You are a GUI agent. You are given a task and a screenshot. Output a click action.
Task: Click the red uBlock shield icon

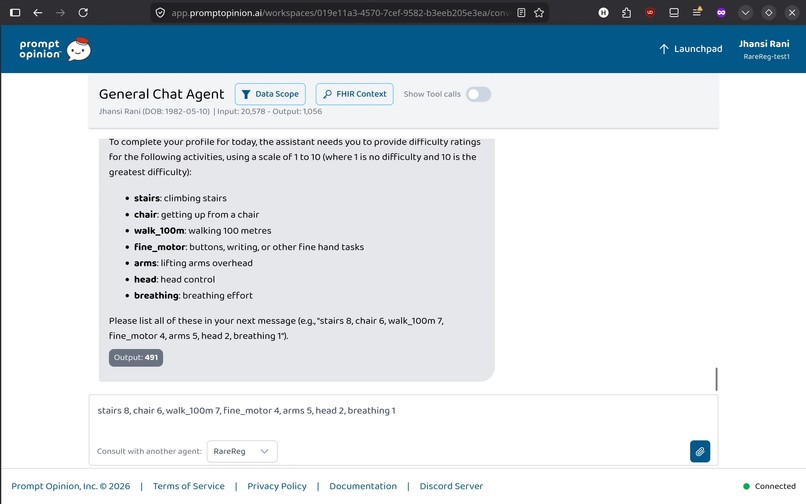650,12
